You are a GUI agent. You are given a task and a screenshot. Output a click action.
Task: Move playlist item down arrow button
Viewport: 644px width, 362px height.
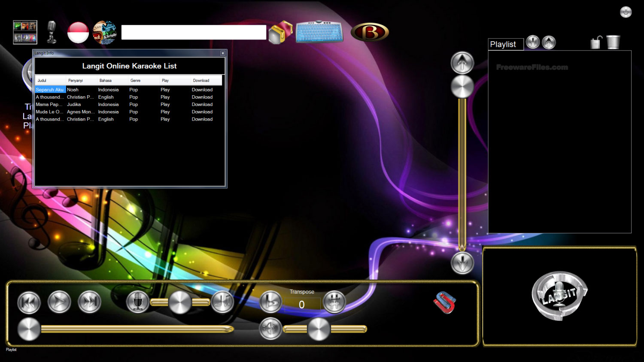pyautogui.click(x=533, y=42)
